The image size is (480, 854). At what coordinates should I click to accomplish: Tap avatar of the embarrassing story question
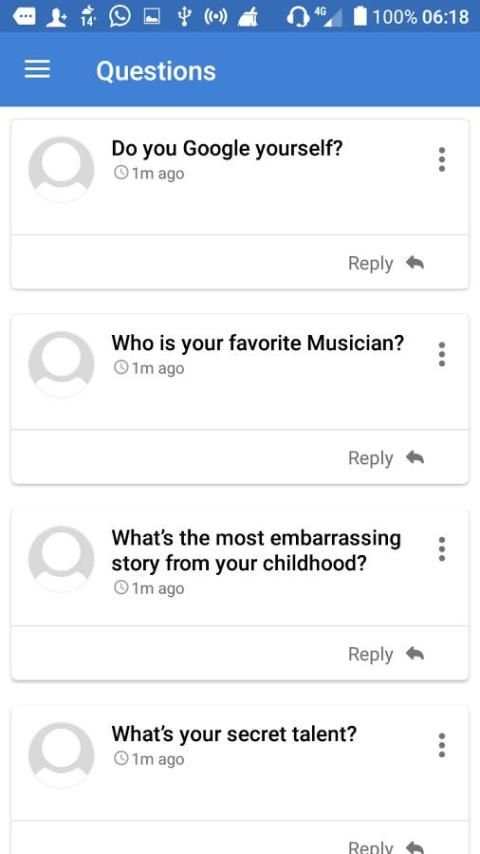point(61,559)
